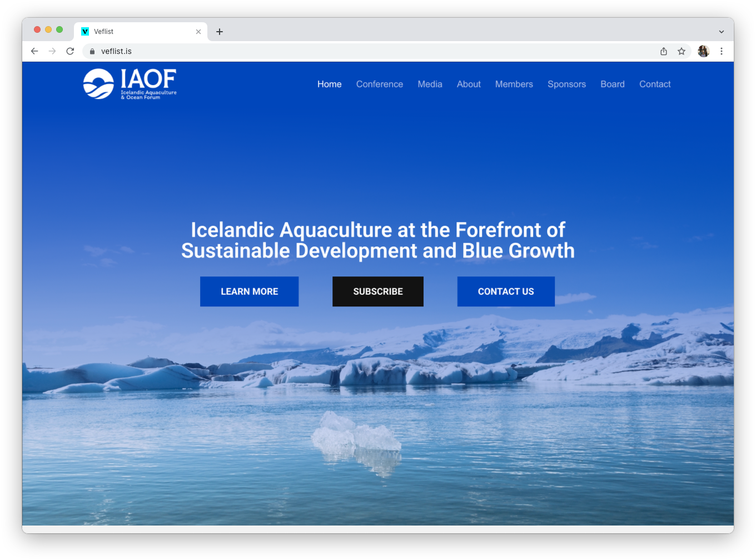Click the browser forward arrow
Viewport: 756px width, 560px height.
click(52, 51)
